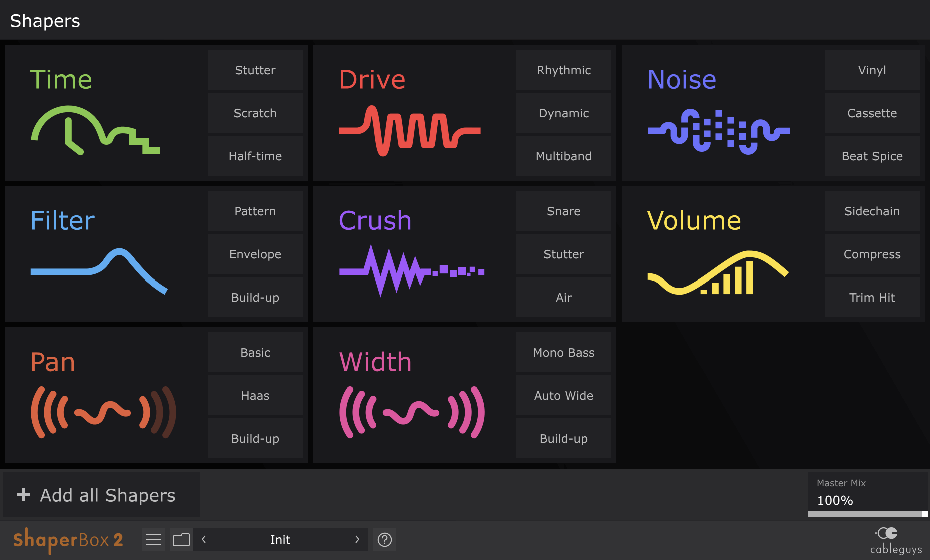The width and height of the screenshot is (930, 560).
Task: Click the cableguys logo
Action: (x=896, y=541)
